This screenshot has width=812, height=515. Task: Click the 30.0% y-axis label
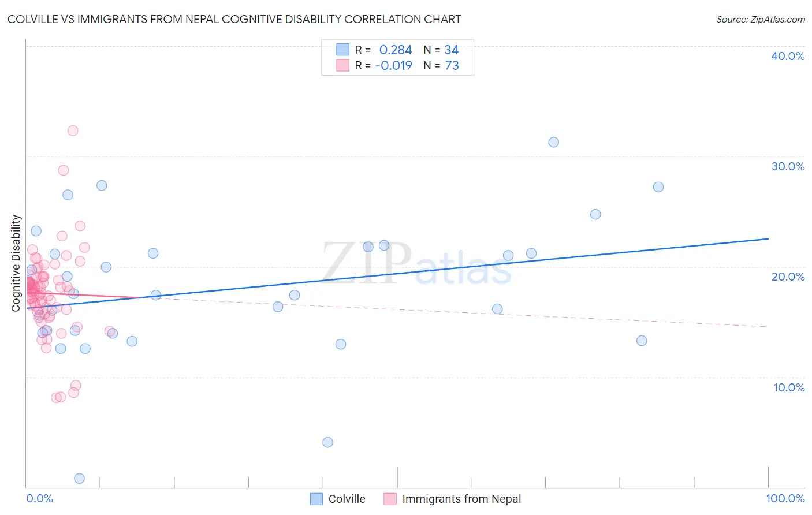click(788, 166)
